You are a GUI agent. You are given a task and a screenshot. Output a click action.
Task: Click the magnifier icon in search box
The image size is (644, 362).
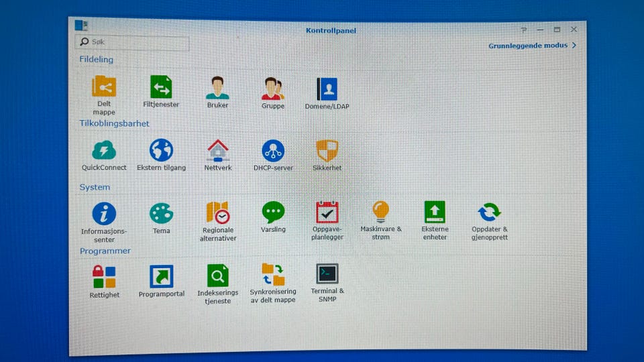pos(85,42)
